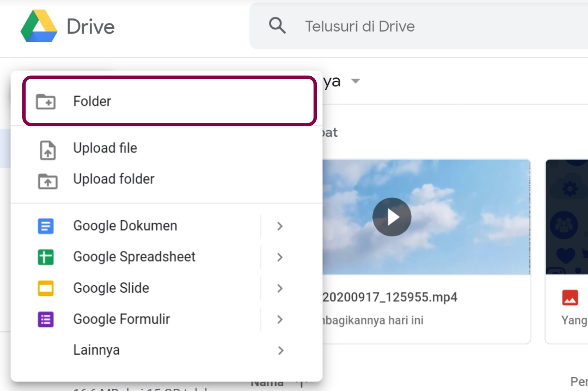Click the blue Google Dokumen icon
Screen dimensions: 588x391
[x=46, y=226]
